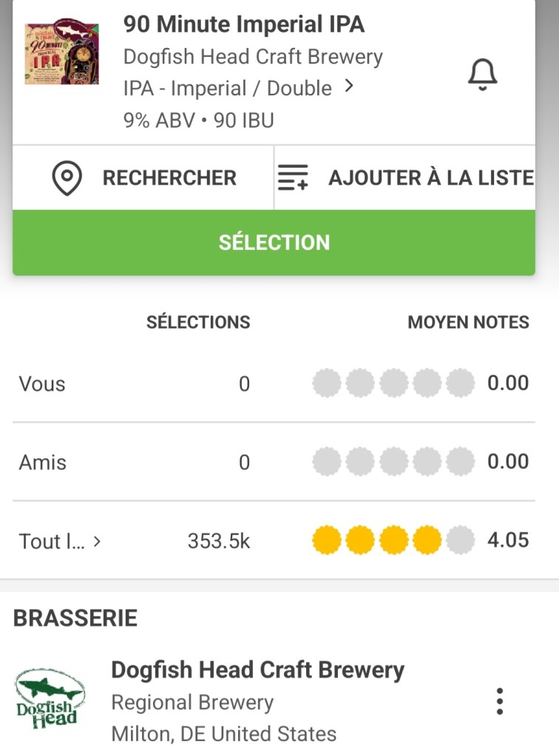This screenshot has width=559, height=756.
Task: Select the Amis ratings row
Action: coord(43,463)
